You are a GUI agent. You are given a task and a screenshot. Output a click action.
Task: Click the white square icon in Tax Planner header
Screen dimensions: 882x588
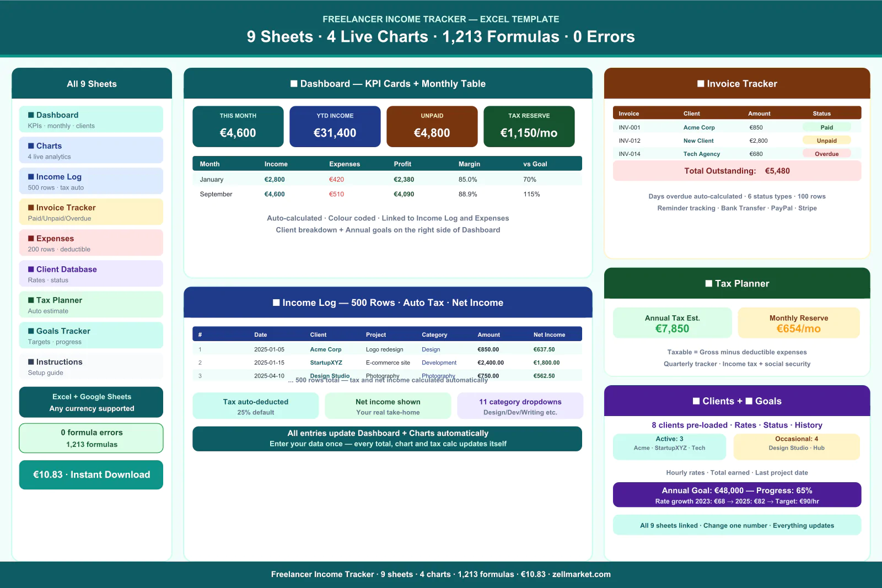coord(709,284)
